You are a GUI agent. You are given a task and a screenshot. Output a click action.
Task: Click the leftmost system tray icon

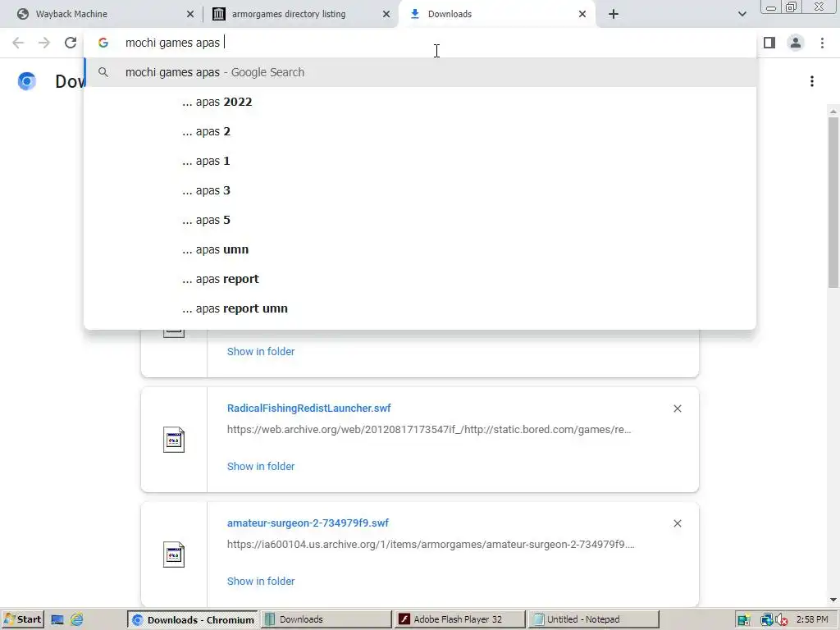tap(743, 620)
